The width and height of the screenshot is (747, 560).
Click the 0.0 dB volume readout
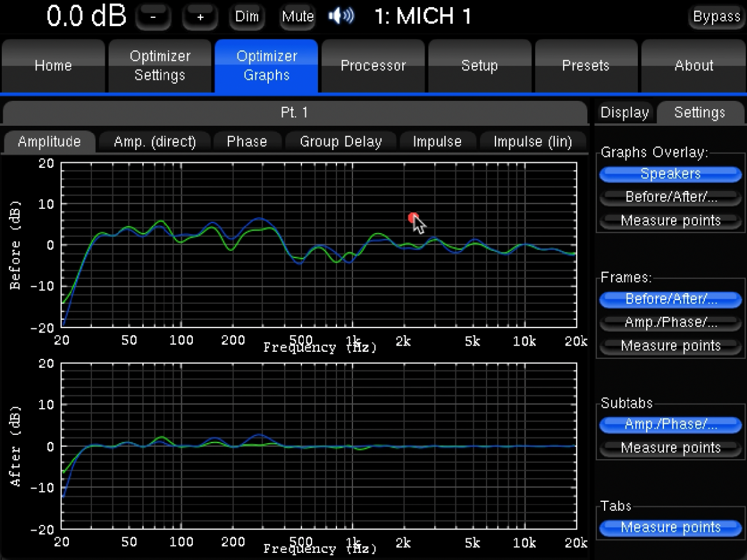[86, 16]
